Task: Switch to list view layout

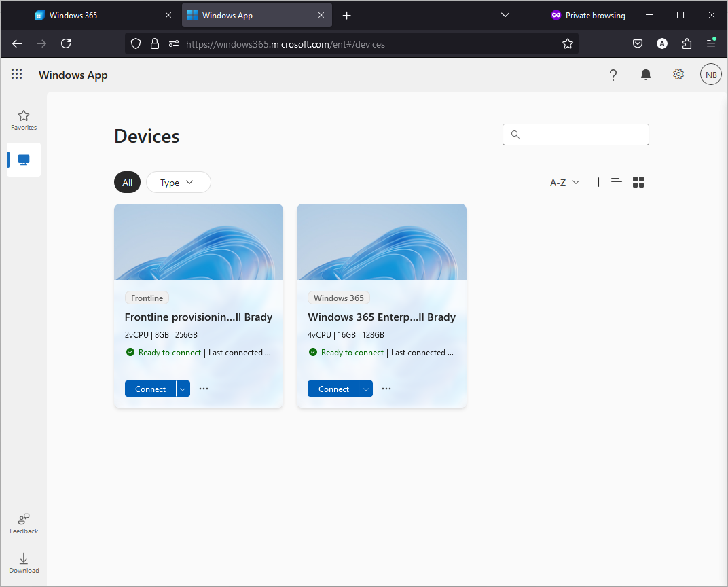Action: coord(616,182)
